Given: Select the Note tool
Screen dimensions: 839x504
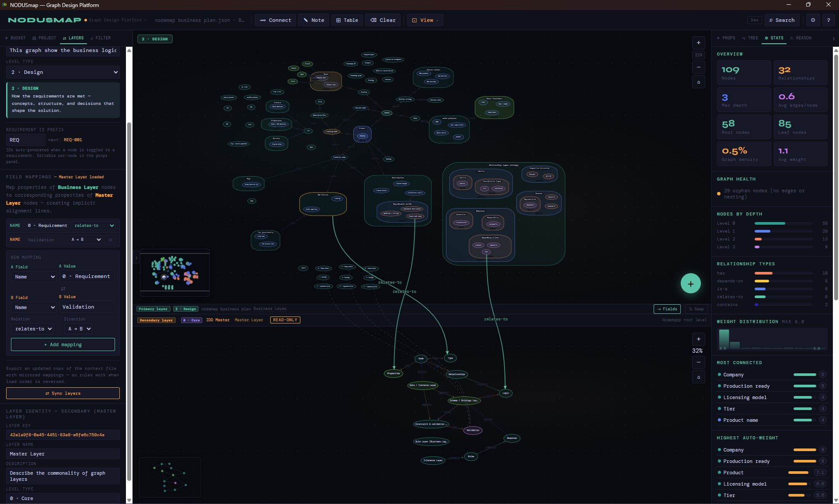Looking at the screenshot, I should 313,20.
